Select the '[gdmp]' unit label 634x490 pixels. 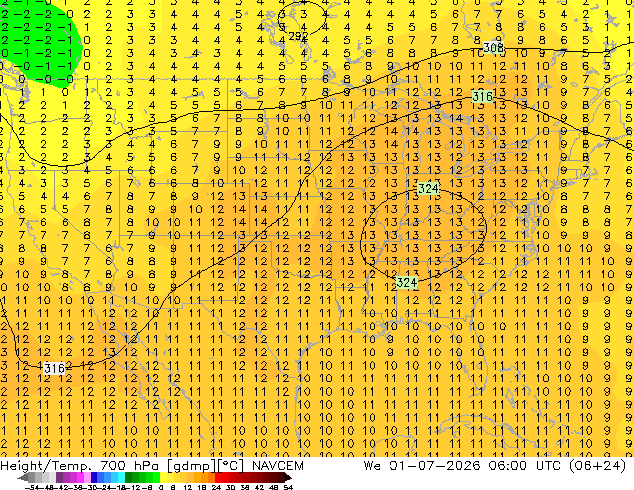point(192,466)
